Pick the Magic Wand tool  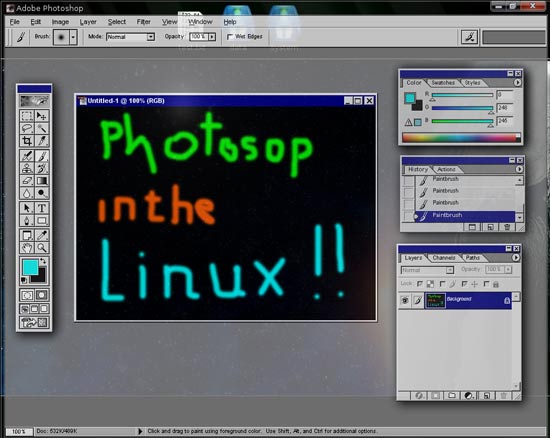[41, 128]
